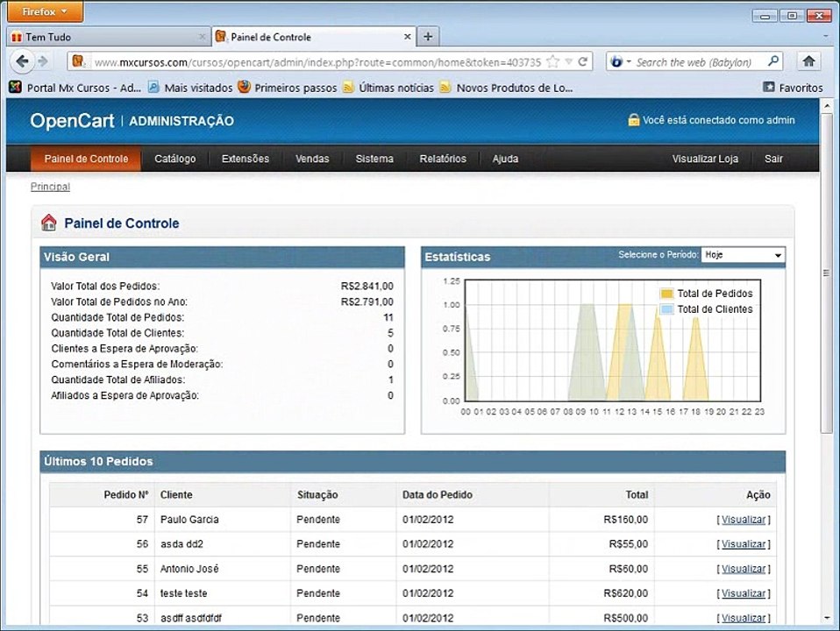The image size is (840, 631).
Task: View order 53 from asdff asdfdfdf
Action: (x=743, y=618)
